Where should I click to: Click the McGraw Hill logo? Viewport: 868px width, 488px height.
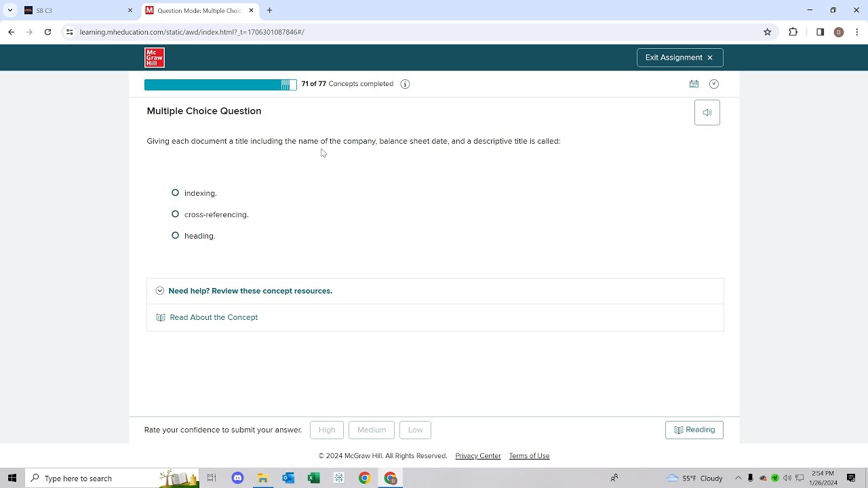point(155,58)
